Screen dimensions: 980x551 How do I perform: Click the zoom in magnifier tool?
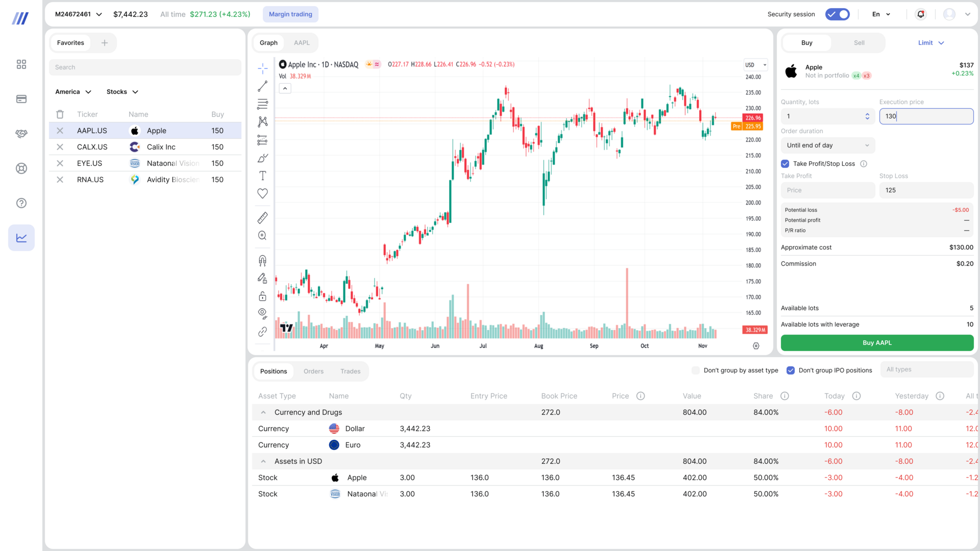pos(262,236)
